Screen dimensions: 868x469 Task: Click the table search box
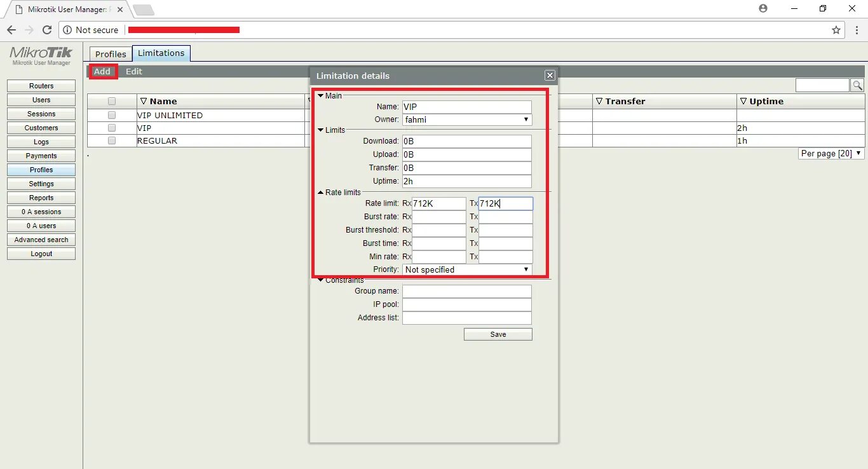[822, 85]
